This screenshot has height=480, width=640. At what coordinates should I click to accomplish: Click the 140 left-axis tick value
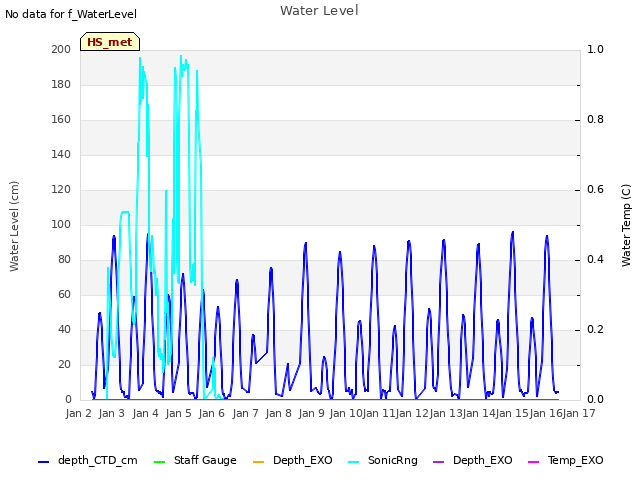coord(61,155)
